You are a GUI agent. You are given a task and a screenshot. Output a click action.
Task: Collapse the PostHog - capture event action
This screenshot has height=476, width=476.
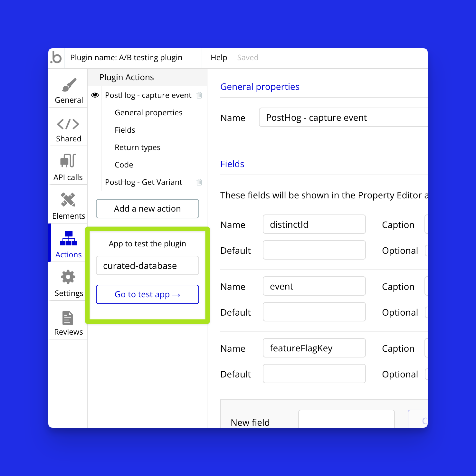(x=148, y=95)
